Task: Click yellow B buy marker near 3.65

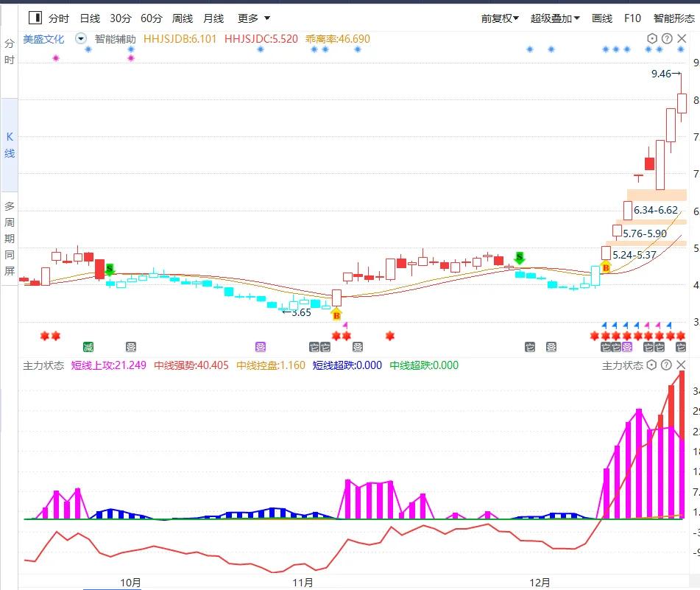Action: pyautogui.click(x=336, y=315)
